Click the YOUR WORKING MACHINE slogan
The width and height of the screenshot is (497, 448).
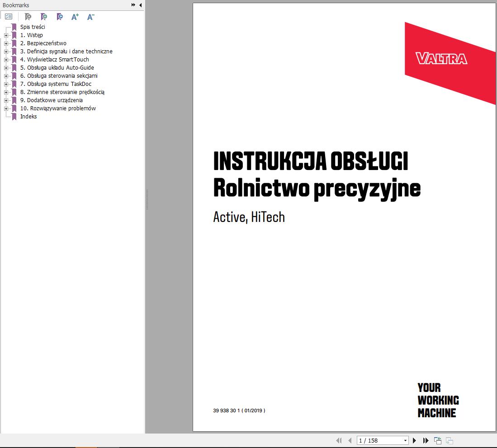438,400
